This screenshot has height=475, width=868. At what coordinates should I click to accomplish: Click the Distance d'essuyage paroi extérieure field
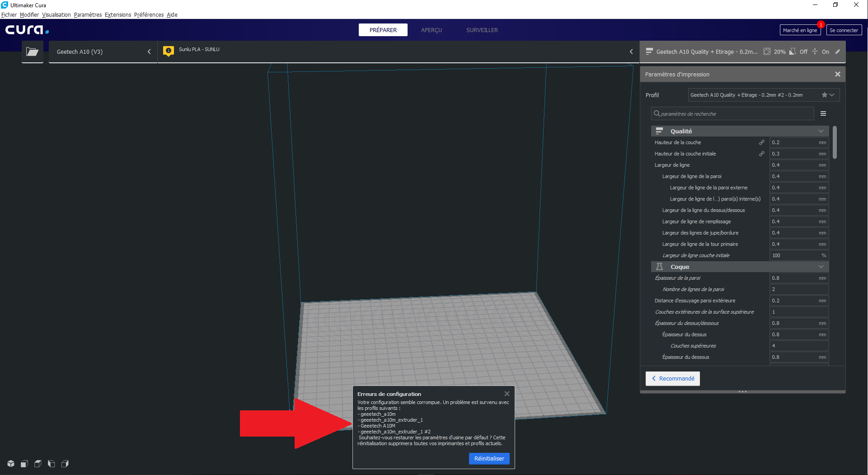[799, 301]
